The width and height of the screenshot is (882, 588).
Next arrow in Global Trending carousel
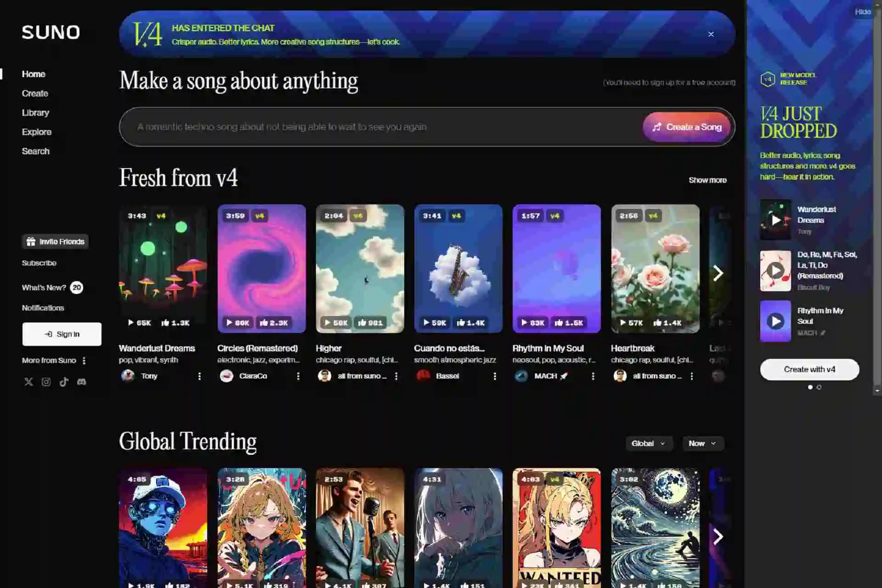718,537
